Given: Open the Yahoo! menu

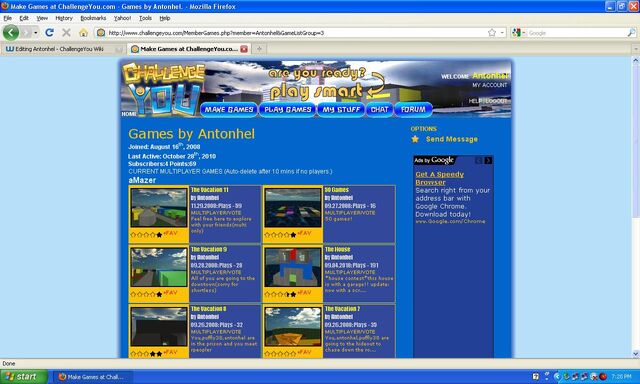Looking at the screenshot, I should pyautogui.click(x=122, y=18).
